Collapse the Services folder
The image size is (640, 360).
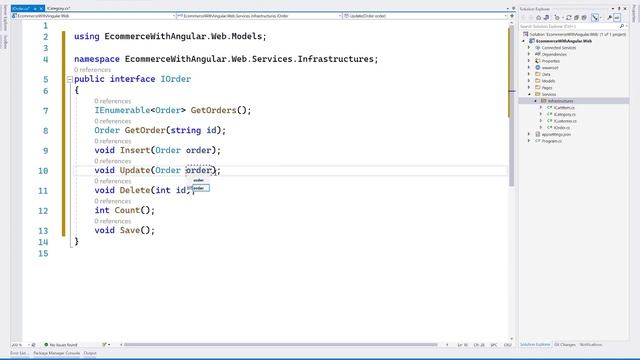tap(529, 94)
